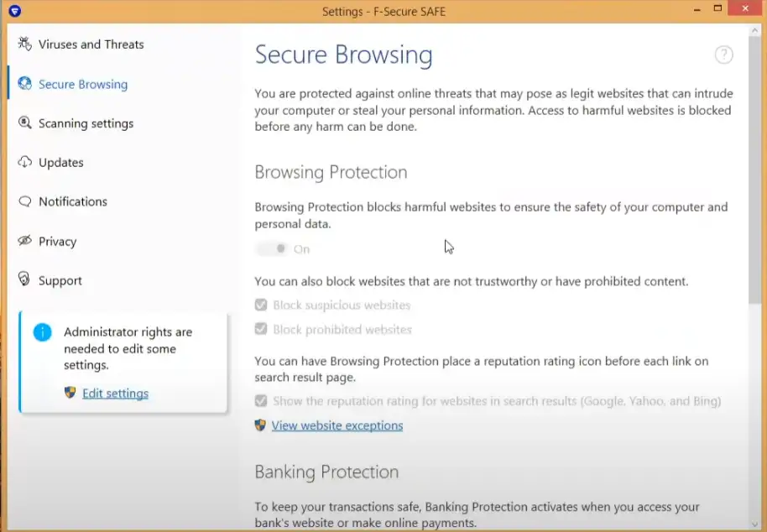Click the blue info icon in admin notice

(42, 332)
